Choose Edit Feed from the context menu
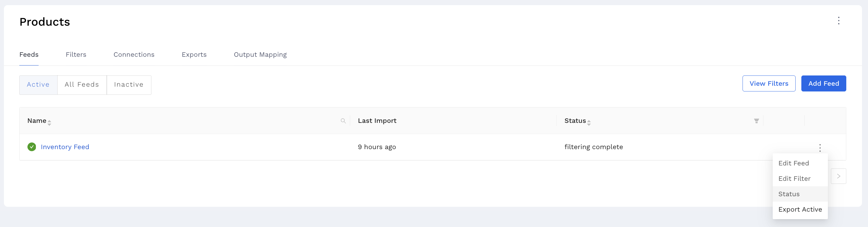 794,163
